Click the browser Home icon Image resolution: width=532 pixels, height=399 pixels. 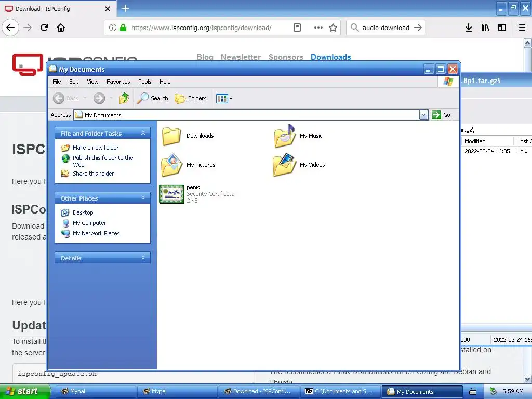point(61,28)
